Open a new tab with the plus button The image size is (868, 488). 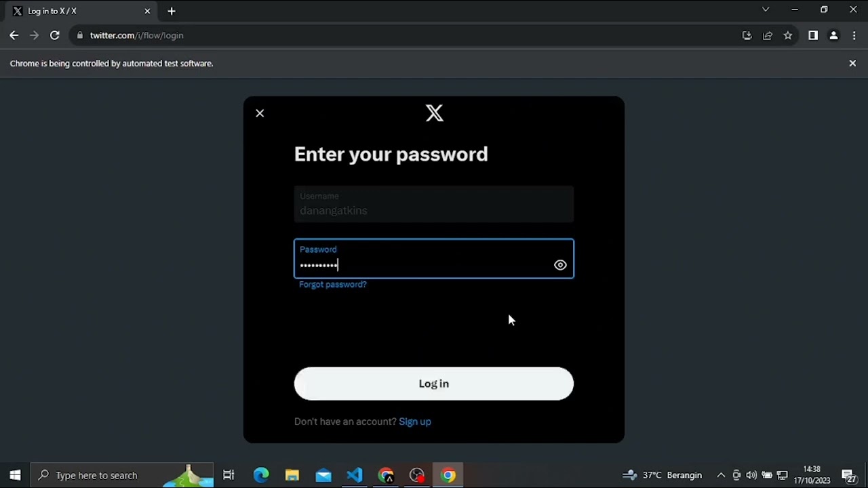coord(172,11)
